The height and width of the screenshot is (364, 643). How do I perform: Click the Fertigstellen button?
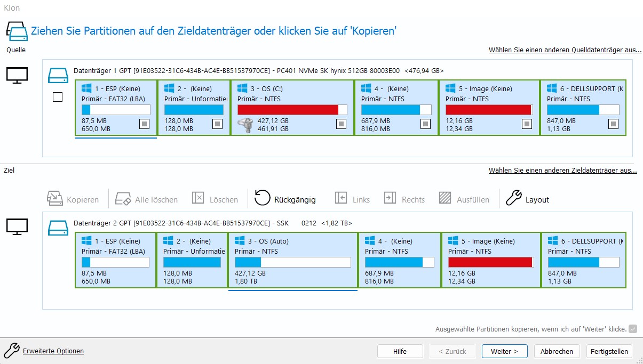point(609,351)
